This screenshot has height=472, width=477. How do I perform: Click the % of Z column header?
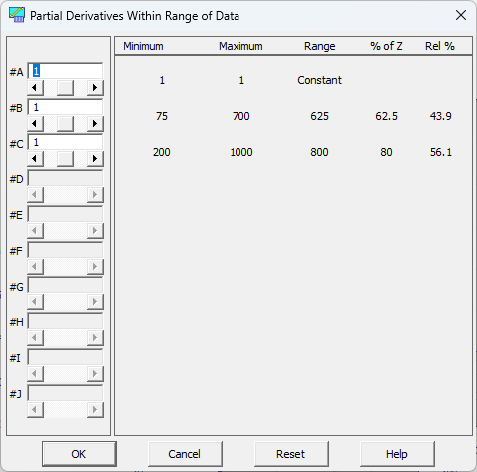[386, 46]
